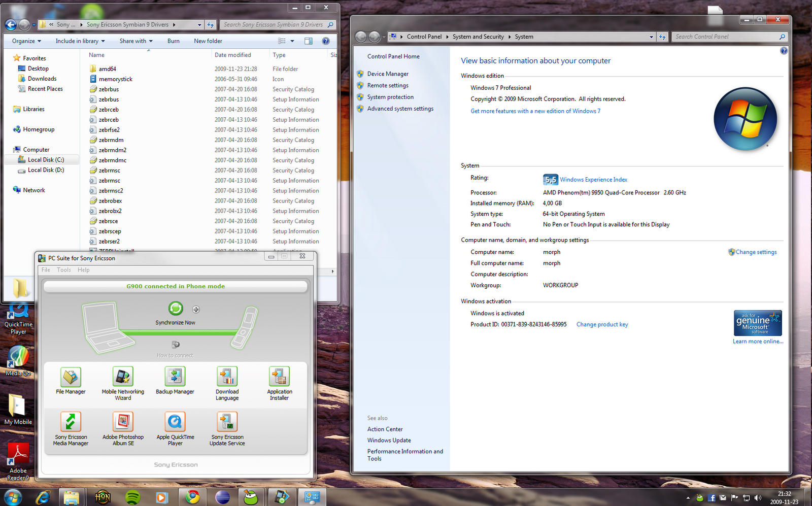Open Backup Manager in PC Suite
812x506 pixels.
coord(175,377)
